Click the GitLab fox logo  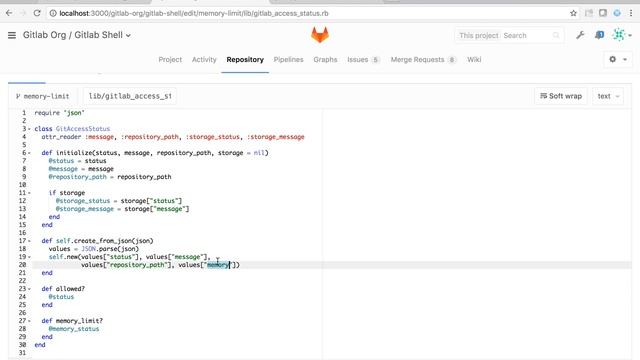320,35
